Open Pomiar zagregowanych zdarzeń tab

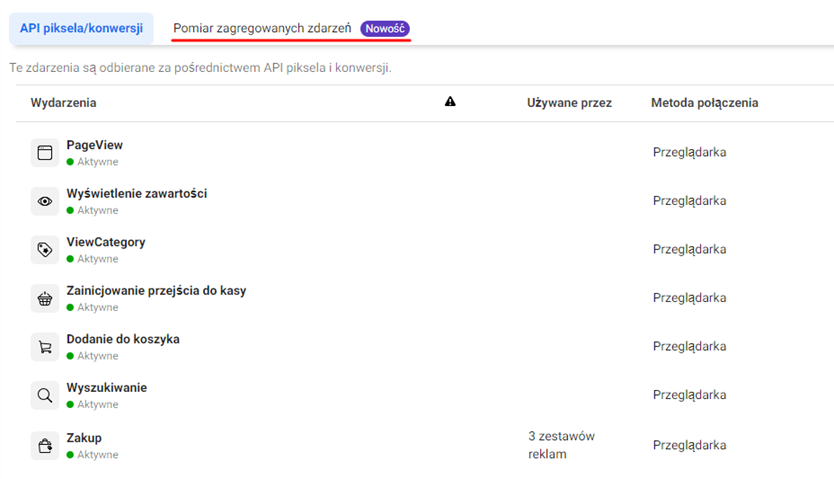(x=262, y=29)
